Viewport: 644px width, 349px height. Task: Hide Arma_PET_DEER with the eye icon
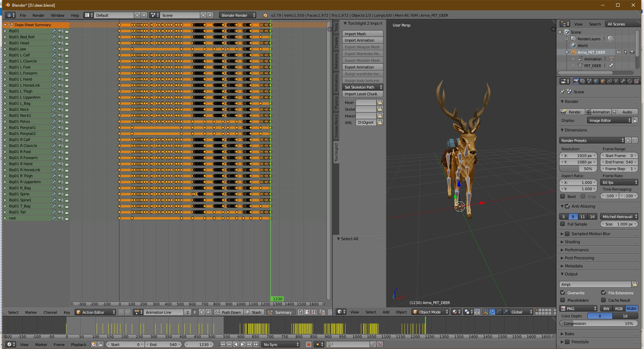(619, 52)
